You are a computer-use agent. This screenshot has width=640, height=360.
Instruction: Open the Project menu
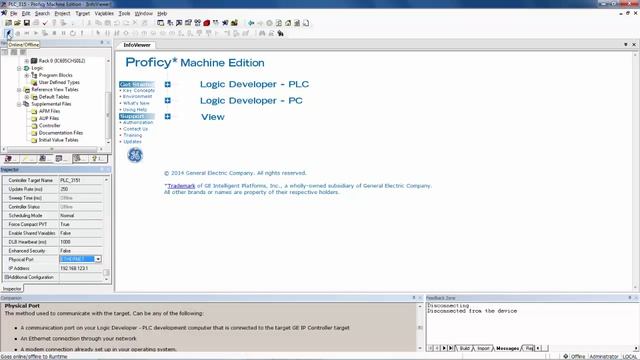(62, 13)
